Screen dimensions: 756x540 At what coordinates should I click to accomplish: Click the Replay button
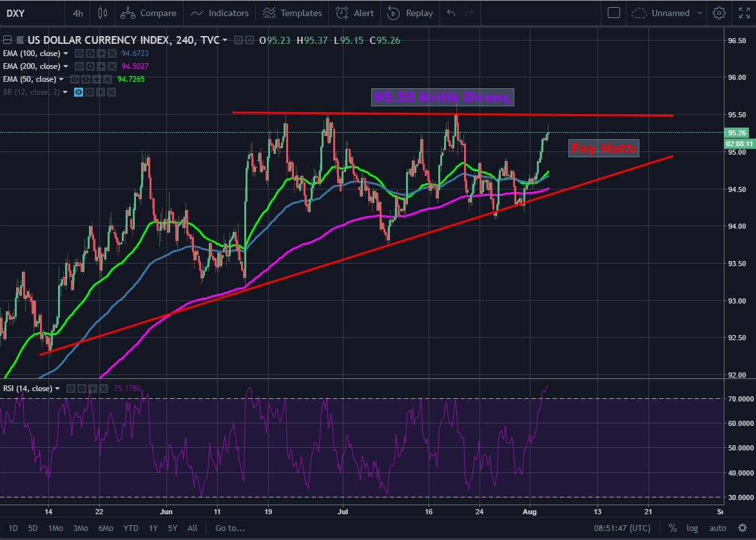tap(410, 13)
